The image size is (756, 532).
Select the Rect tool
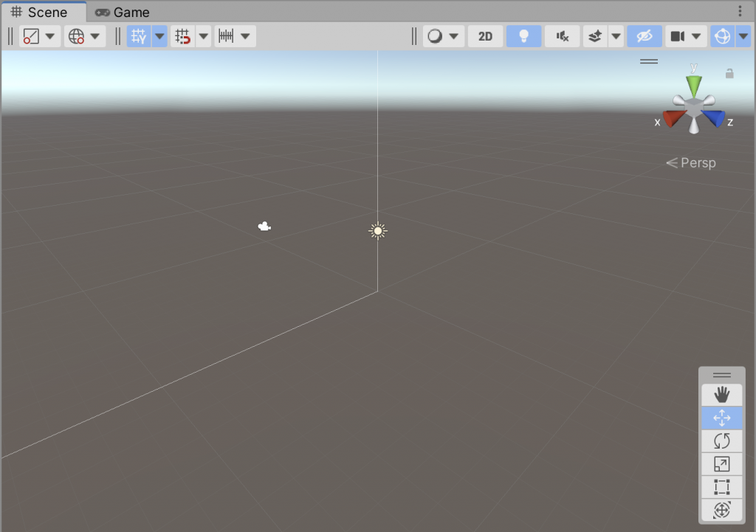pyautogui.click(x=721, y=487)
